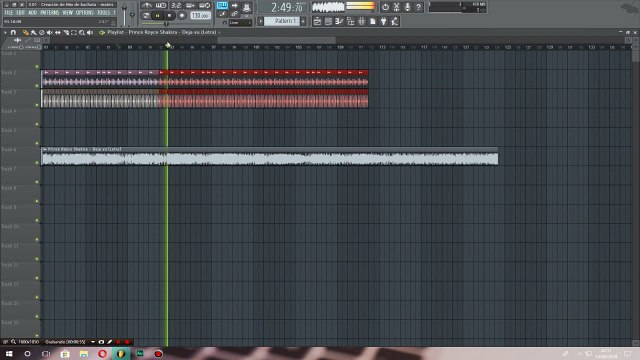Click the tempo tapper icon

tap(395, 21)
